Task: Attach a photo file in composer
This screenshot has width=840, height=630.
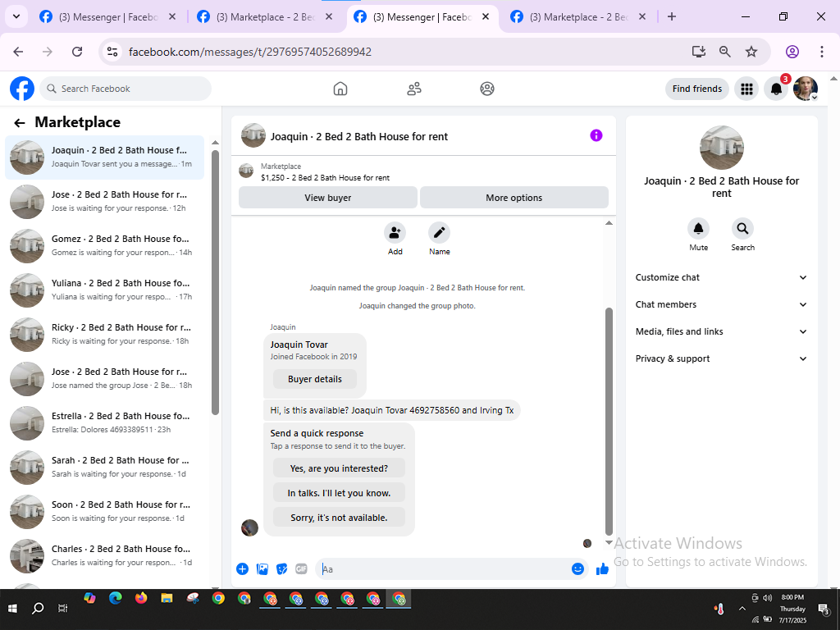Action: pyautogui.click(x=262, y=569)
